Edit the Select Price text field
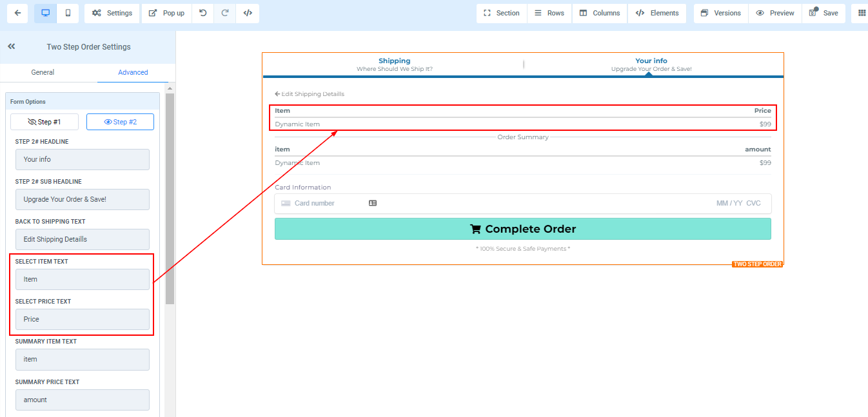 coord(83,319)
